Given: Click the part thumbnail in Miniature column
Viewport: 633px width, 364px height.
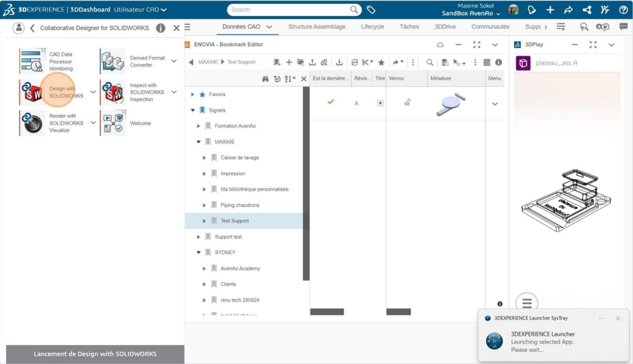Looking at the screenshot, I should pyautogui.click(x=450, y=104).
